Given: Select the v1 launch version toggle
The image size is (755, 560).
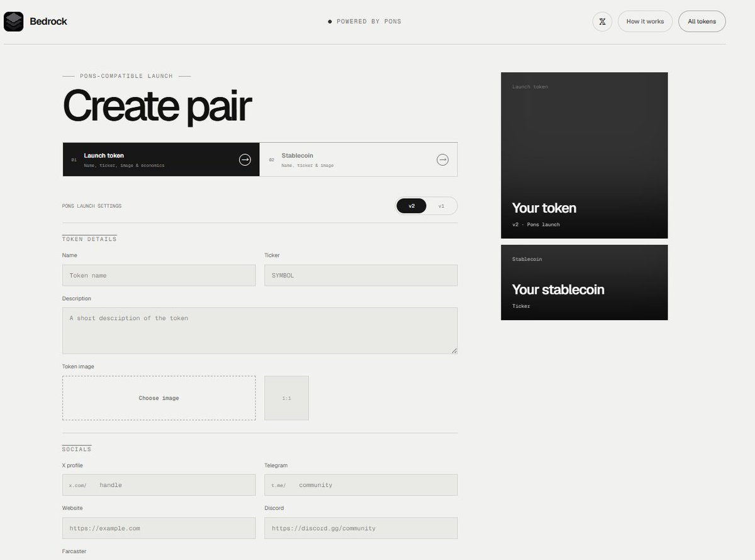Looking at the screenshot, I should 441,206.
